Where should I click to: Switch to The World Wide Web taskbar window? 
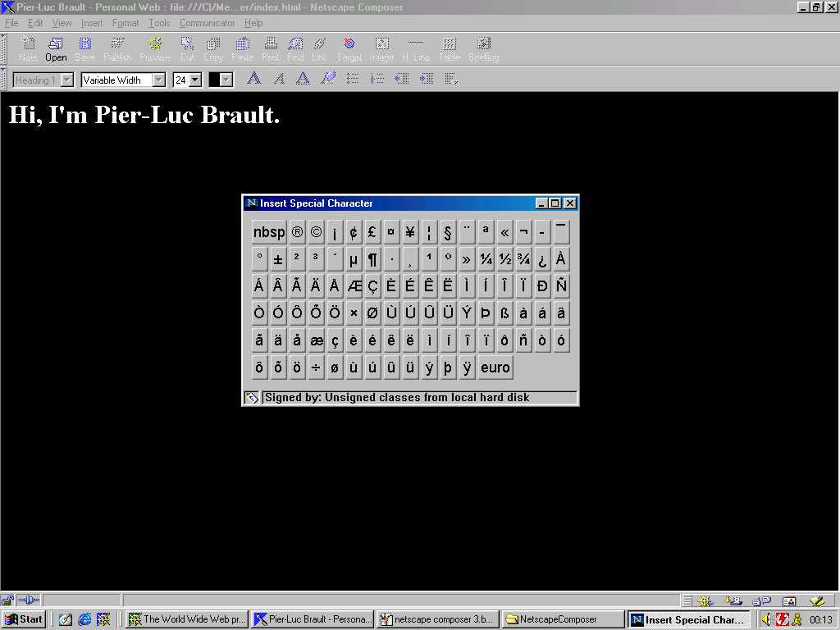point(188,619)
